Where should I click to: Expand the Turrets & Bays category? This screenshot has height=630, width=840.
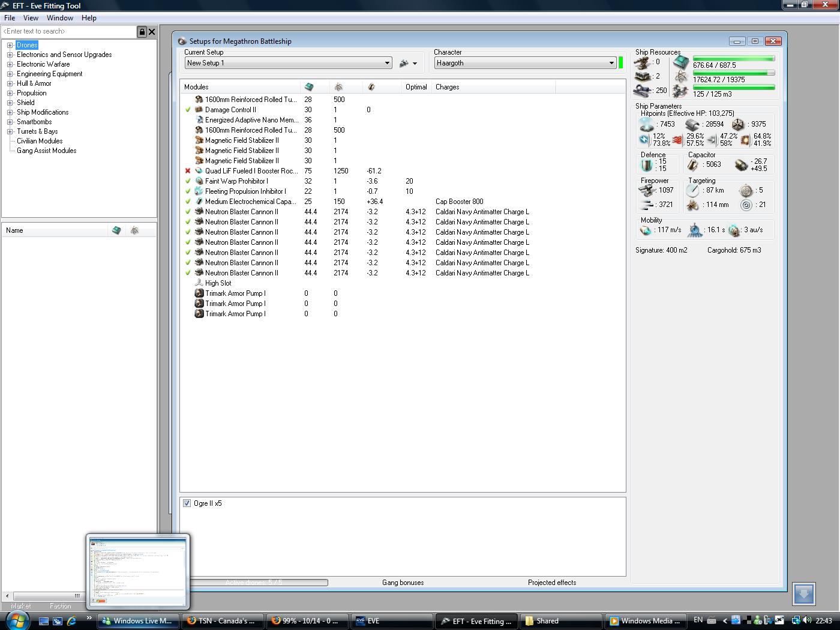tap(10, 131)
